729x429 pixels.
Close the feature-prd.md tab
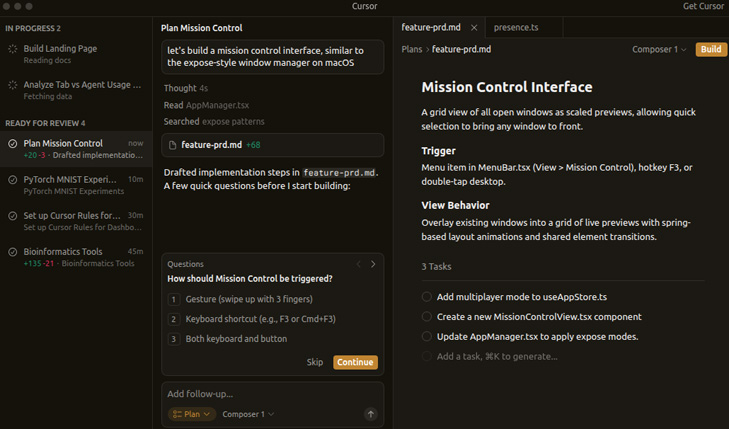point(474,28)
